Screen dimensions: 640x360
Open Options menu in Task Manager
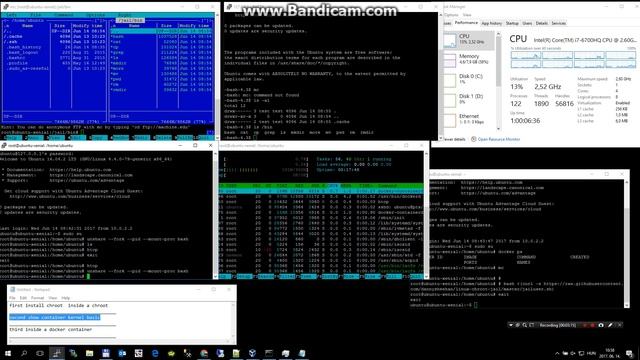451,15
